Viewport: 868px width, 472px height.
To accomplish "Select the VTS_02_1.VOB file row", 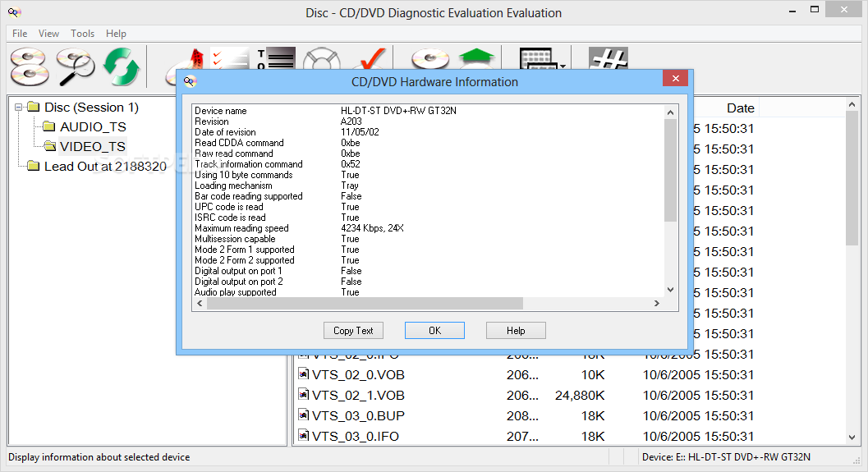I will pos(526,395).
